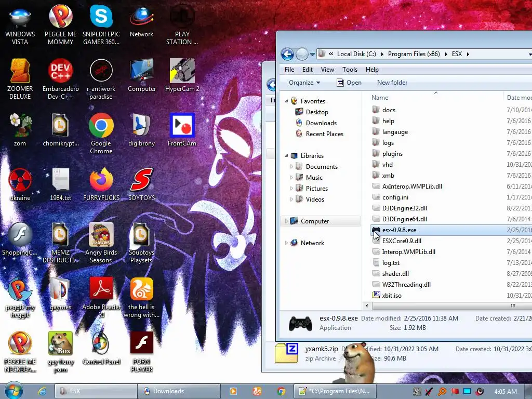The image size is (532, 399).
Task: Select the config.ini file
Action: (x=390, y=197)
